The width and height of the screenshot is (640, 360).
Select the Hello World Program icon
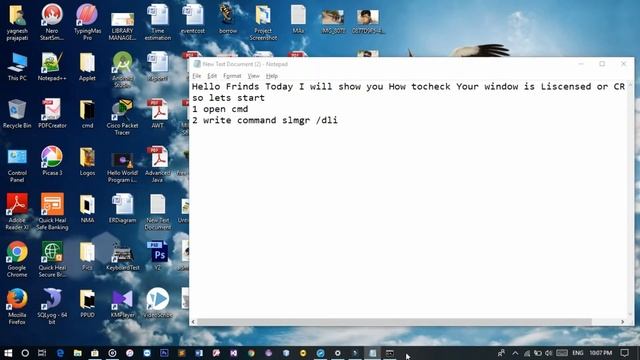[122, 168]
